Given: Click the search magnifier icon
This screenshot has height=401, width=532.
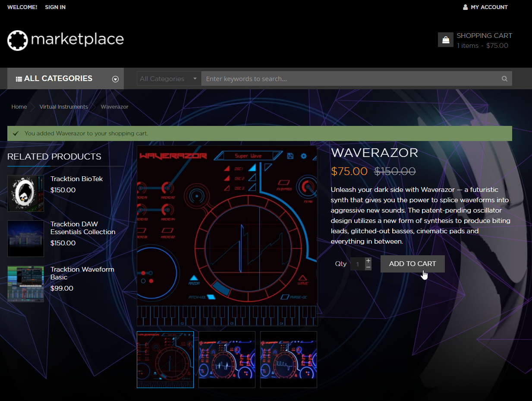Looking at the screenshot, I should click(x=504, y=79).
